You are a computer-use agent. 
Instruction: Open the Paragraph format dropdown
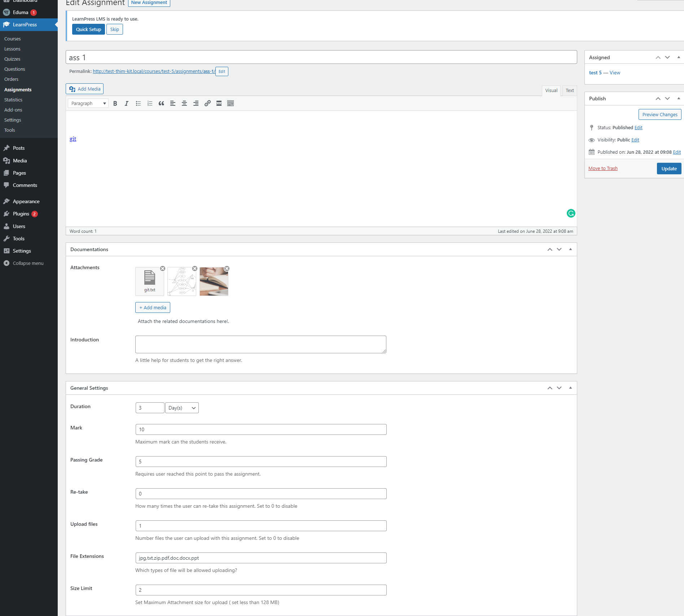(88, 104)
